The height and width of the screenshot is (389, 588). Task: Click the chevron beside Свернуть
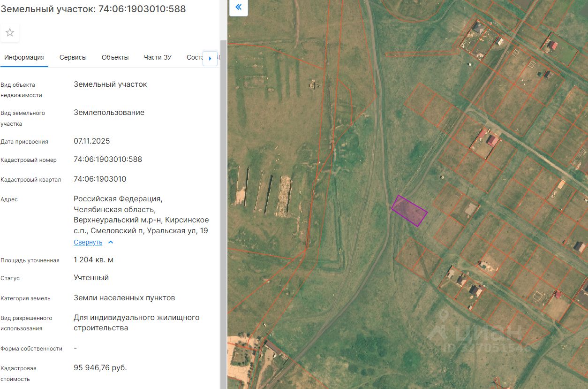click(111, 242)
